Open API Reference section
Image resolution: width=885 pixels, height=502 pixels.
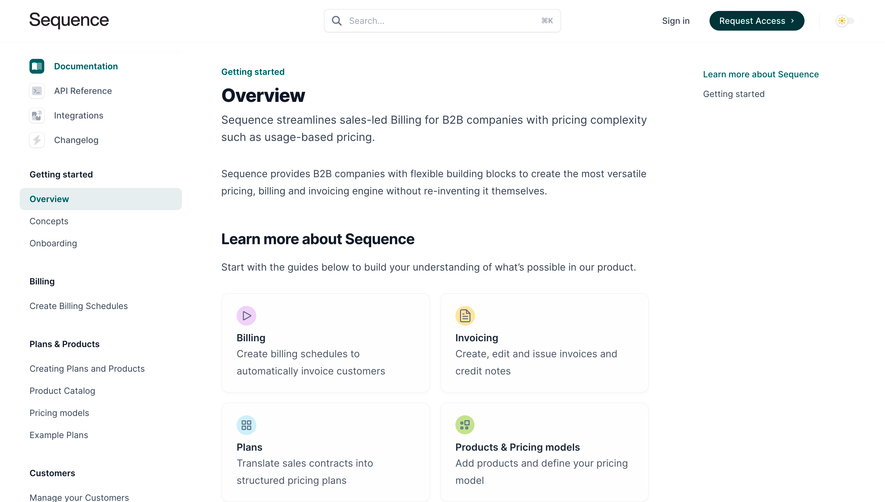[83, 91]
